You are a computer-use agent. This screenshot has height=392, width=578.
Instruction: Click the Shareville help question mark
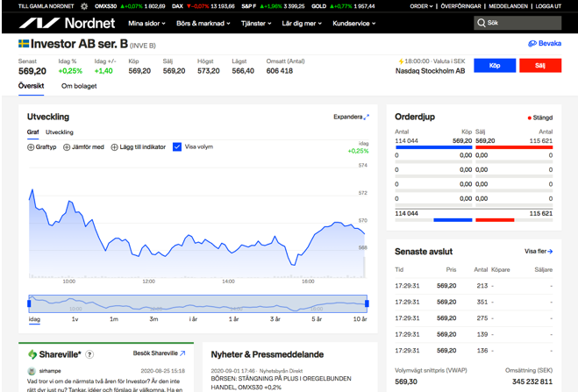click(89, 354)
